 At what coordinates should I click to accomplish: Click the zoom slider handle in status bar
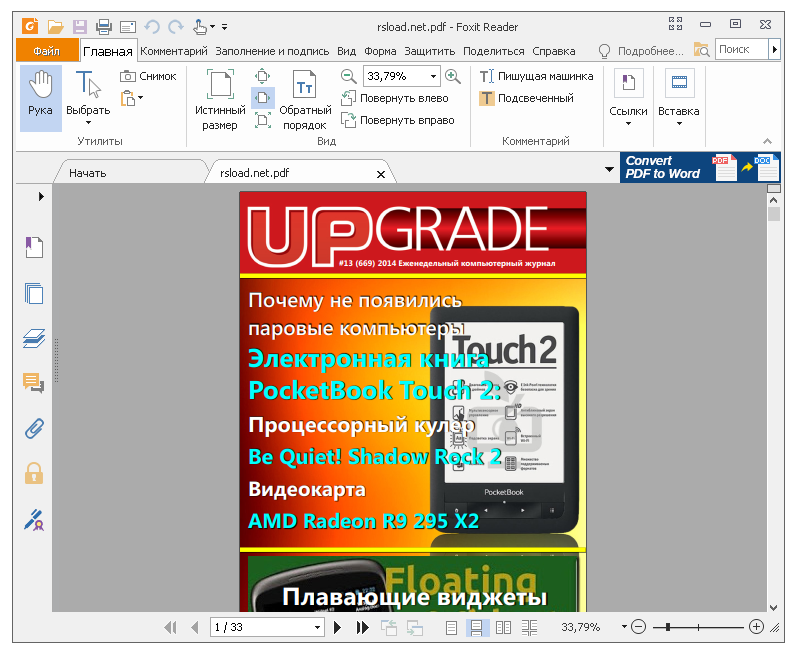click(668, 627)
